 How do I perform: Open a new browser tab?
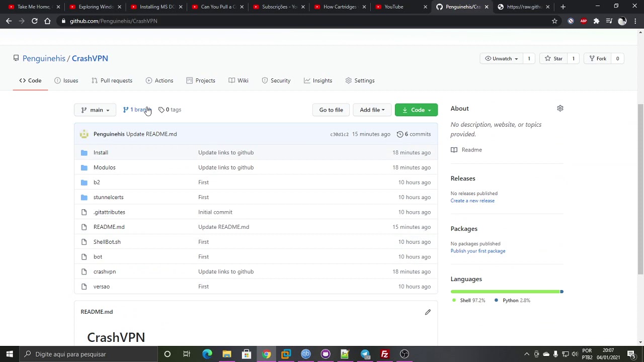[x=563, y=7]
